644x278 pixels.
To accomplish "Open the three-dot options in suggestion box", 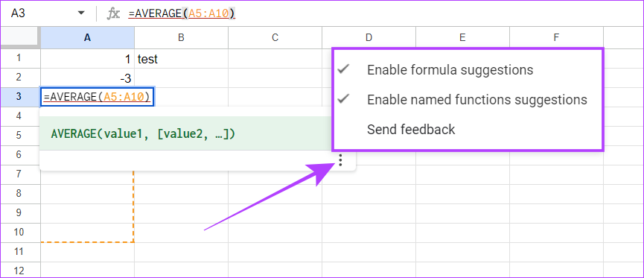I will coord(340,160).
